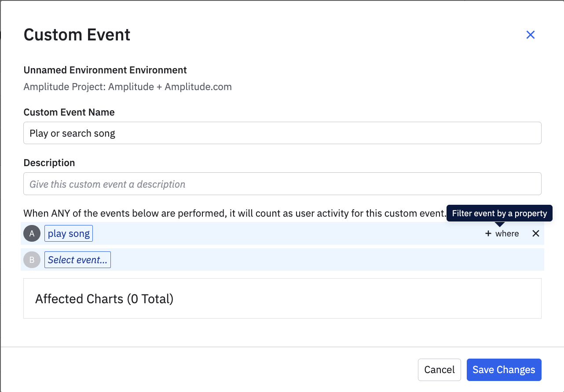Activate event row B highlight
This screenshot has width=564, height=392.
click(264, 260)
